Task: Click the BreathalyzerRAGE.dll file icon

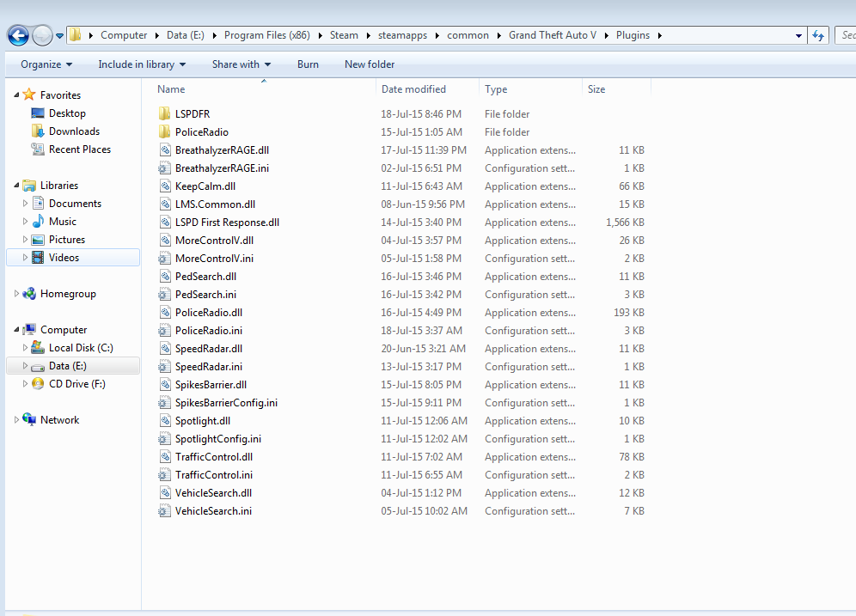Action: pos(165,150)
